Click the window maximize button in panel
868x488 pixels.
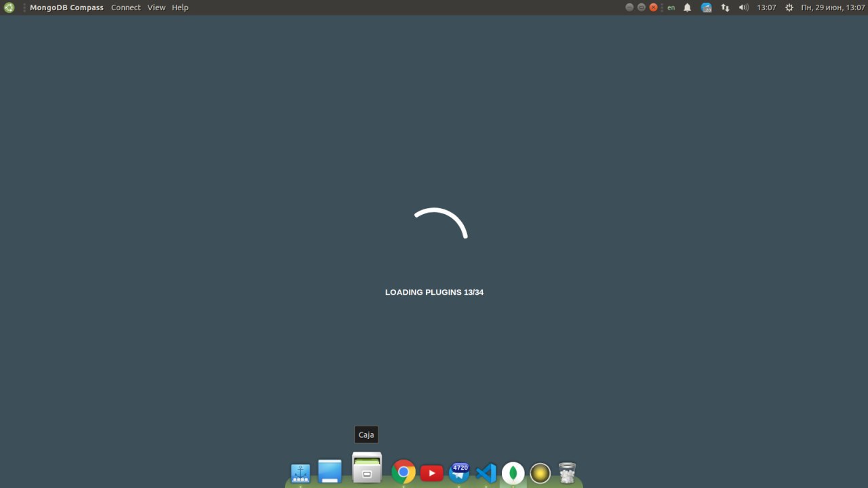(x=642, y=7)
